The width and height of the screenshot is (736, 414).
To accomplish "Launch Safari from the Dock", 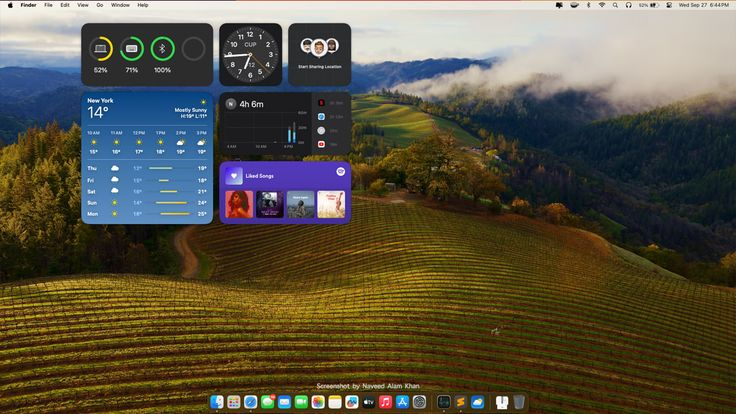I will [251, 402].
